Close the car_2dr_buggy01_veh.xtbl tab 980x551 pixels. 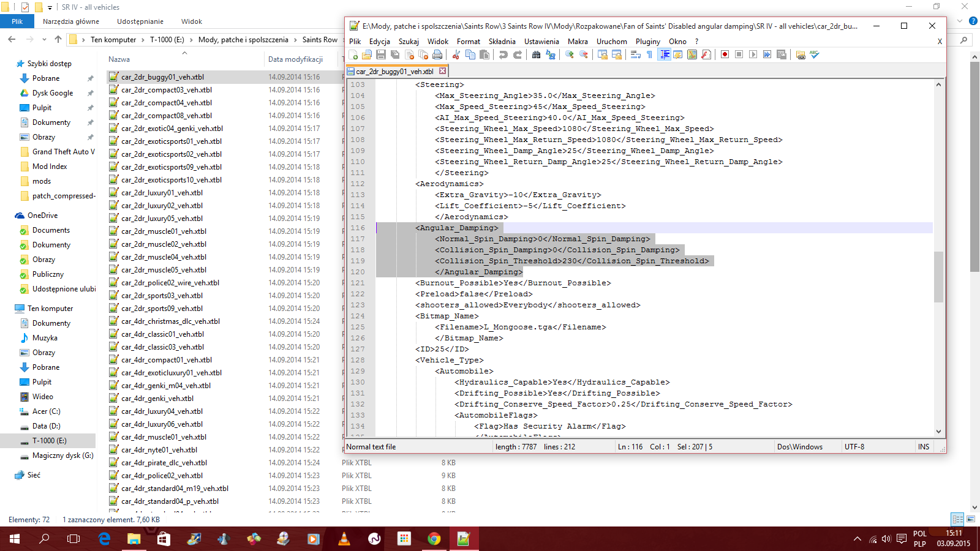point(442,71)
